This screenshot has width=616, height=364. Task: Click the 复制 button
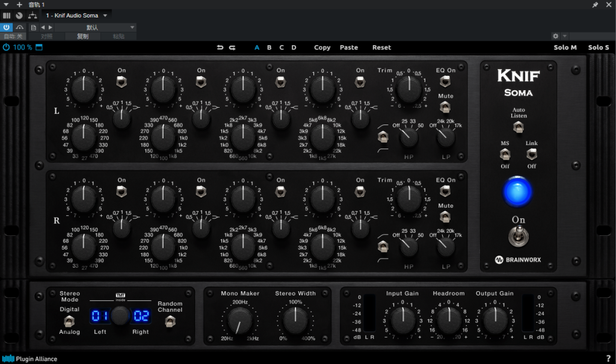click(82, 37)
